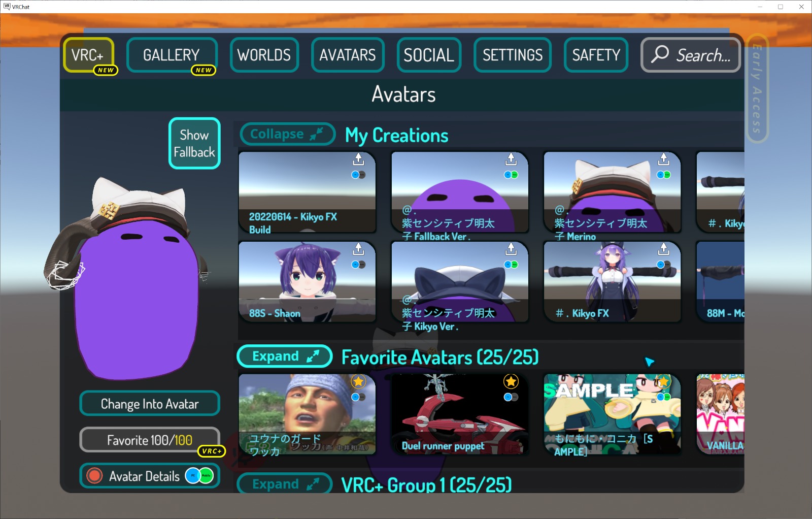Click platform indicator on #. Kikyo FX card
812x519 pixels.
point(663,265)
